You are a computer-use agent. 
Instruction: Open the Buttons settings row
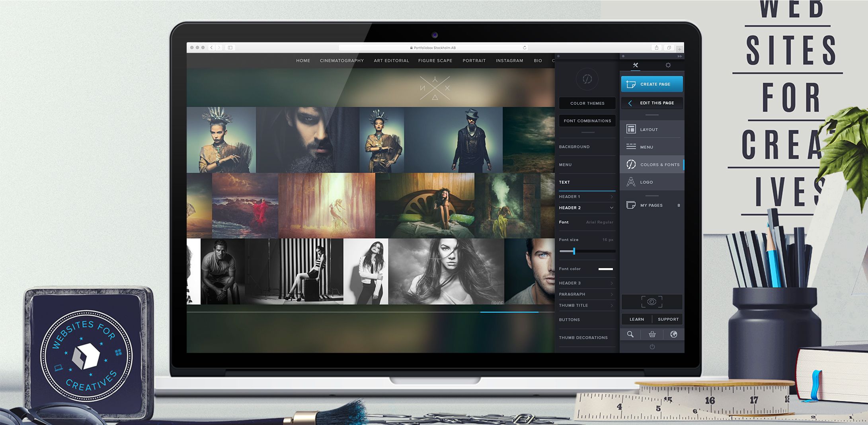[587, 320]
